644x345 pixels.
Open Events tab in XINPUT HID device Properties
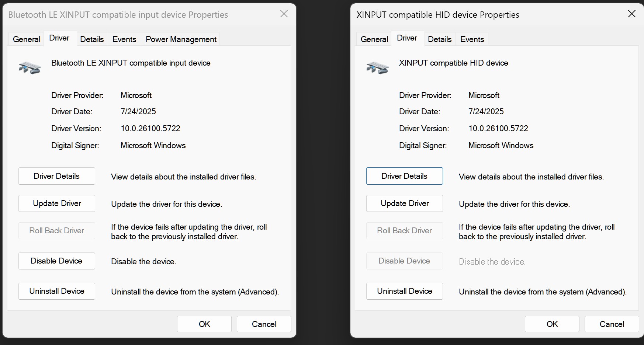[472, 39]
